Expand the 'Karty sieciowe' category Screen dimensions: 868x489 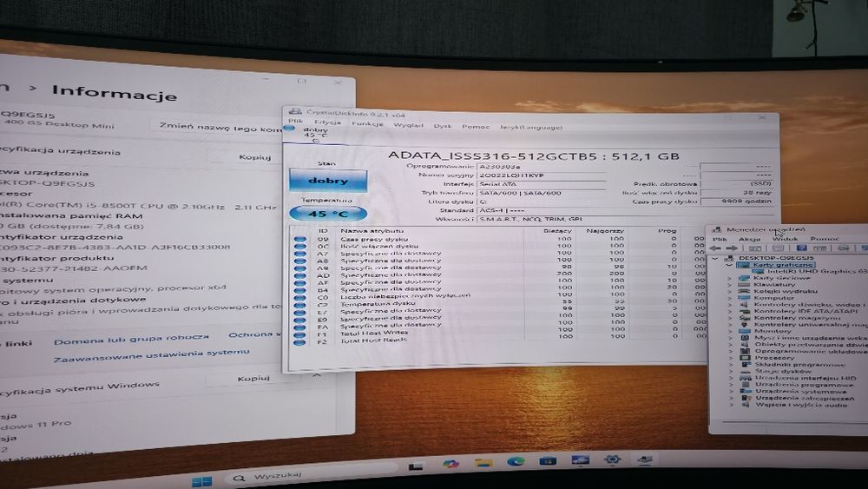pos(730,278)
